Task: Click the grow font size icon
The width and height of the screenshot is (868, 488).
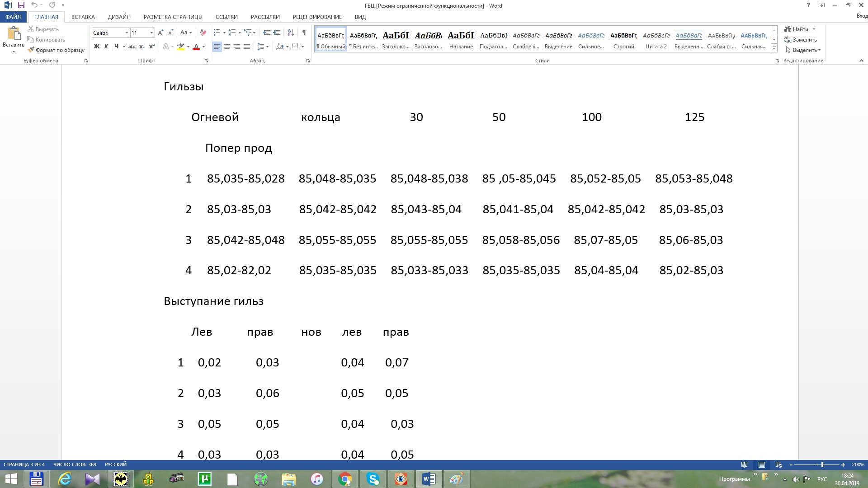Action: 160,33
